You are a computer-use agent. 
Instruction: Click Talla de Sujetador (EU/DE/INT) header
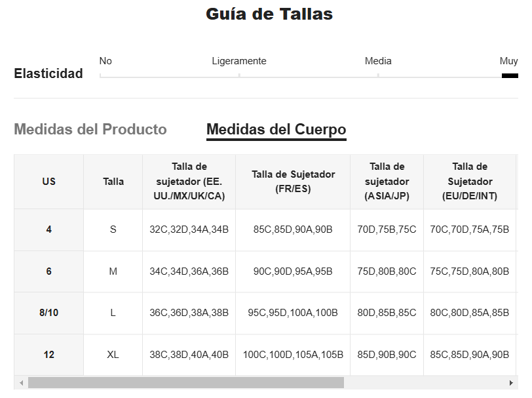coord(470,182)
